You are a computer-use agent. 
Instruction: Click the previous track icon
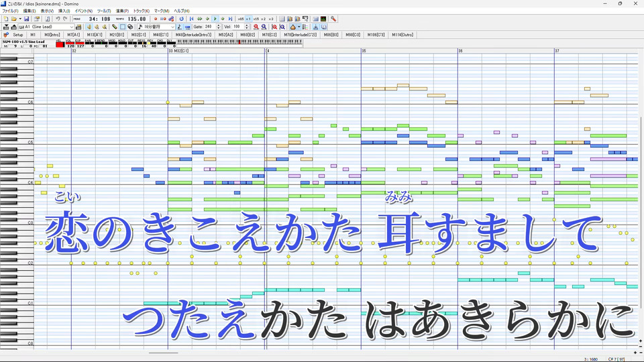[6, 27]
